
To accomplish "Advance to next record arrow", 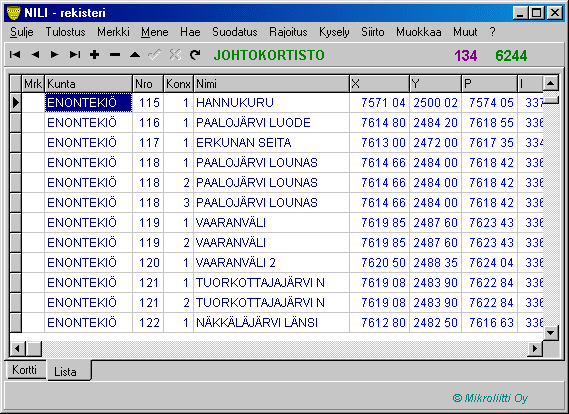I will [x=54, y=55].
